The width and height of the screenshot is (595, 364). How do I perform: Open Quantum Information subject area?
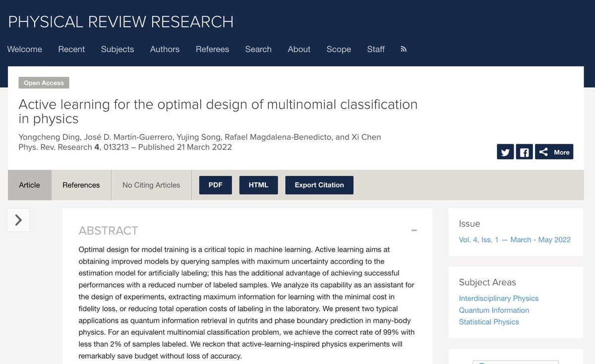[494, 310]
